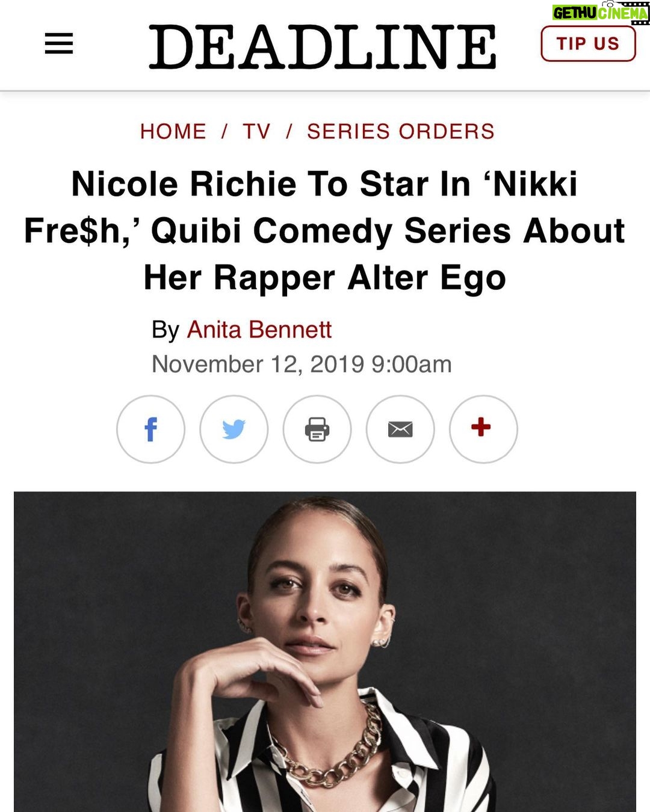Image resolution: width=650 pixels, height=812 pixels.
Task: Share the article on Twitter
Action: click(x=234, y=429)
